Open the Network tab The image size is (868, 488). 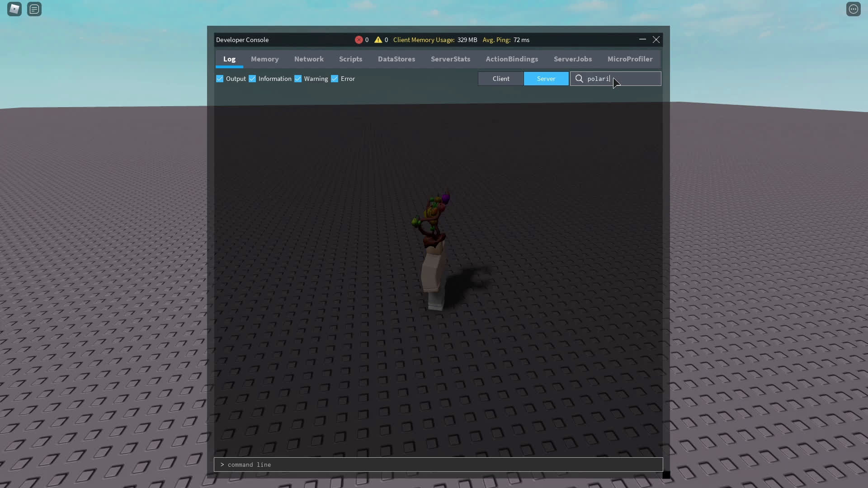pyautogui.click(x=309, y=59)
